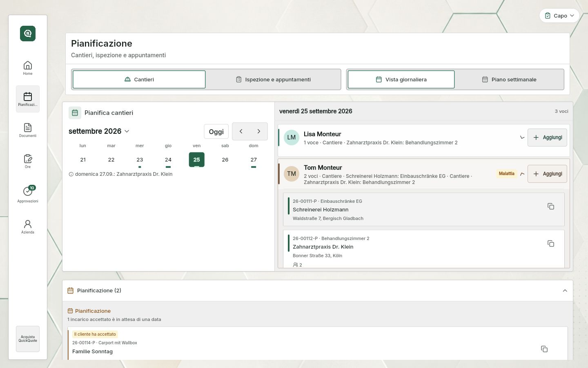Image resolution: width=588 pixels, height=368 pixels.
Task: Select day 21 in calendar
Action: point(83,160)
